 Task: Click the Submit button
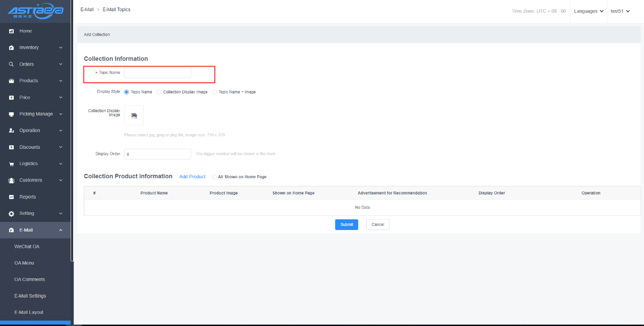[346, 224]
